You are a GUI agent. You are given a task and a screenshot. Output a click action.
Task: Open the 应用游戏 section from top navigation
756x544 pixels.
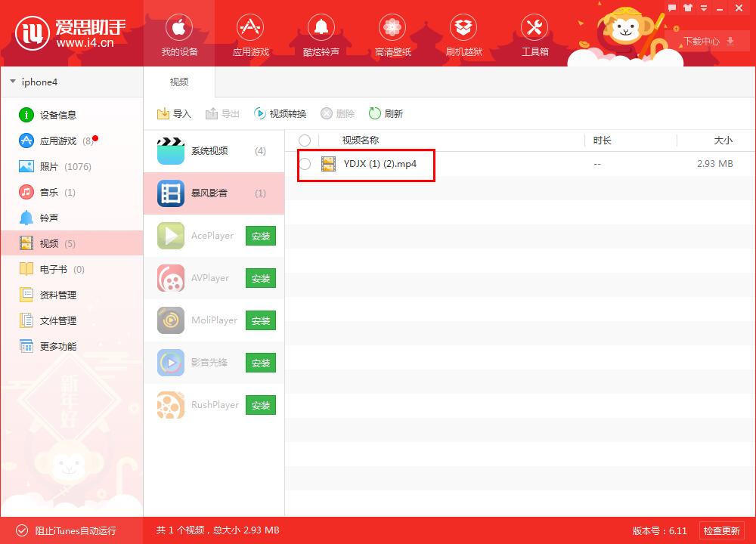point(249,34)
